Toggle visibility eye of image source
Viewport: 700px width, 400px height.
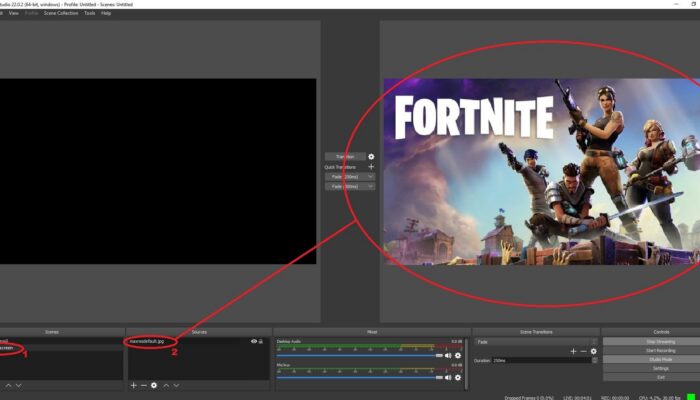pyautogui.click(x=254, y=342)
